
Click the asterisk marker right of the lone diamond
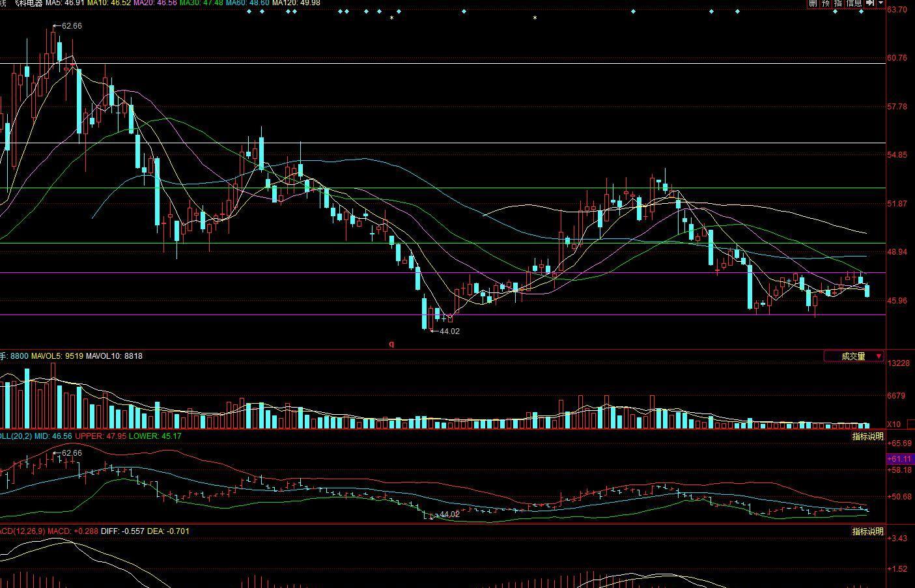coord(535,18)
